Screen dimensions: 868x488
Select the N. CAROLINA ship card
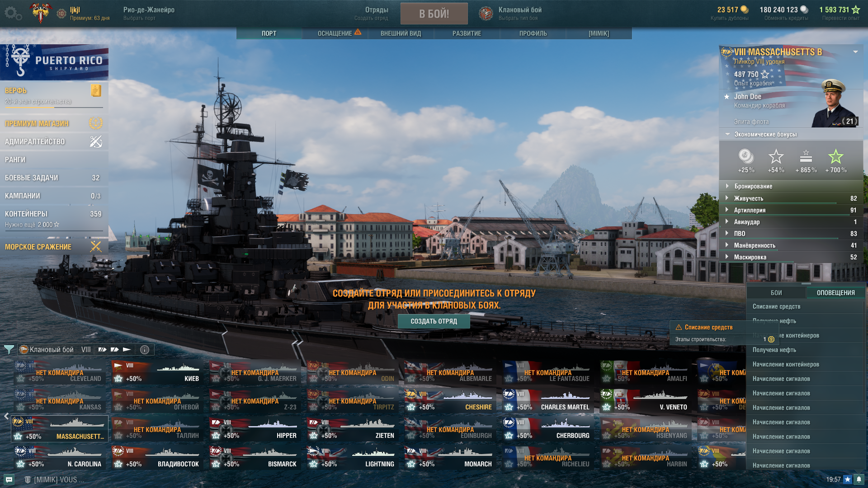tap(59, 457)
